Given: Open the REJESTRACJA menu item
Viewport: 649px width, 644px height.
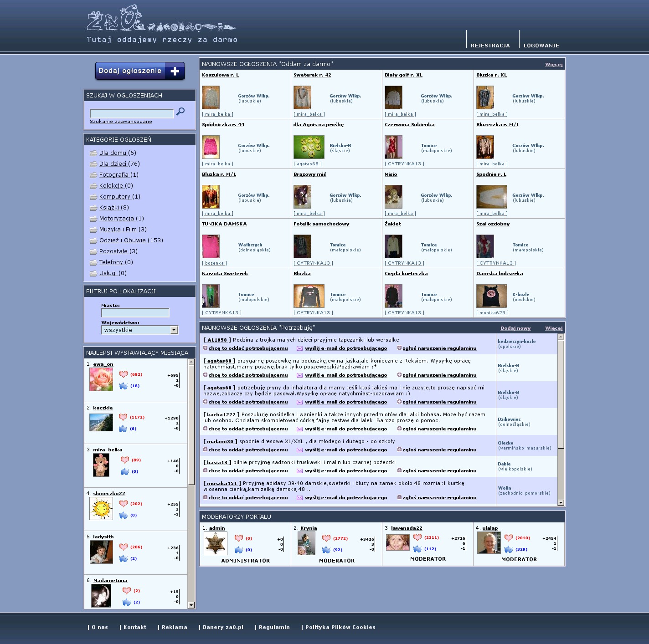Looking at the screenshot, I should [x=490, y=46].
